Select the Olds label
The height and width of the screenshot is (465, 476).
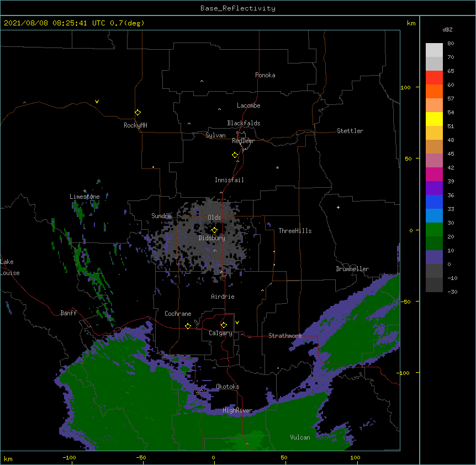[214, 218]
